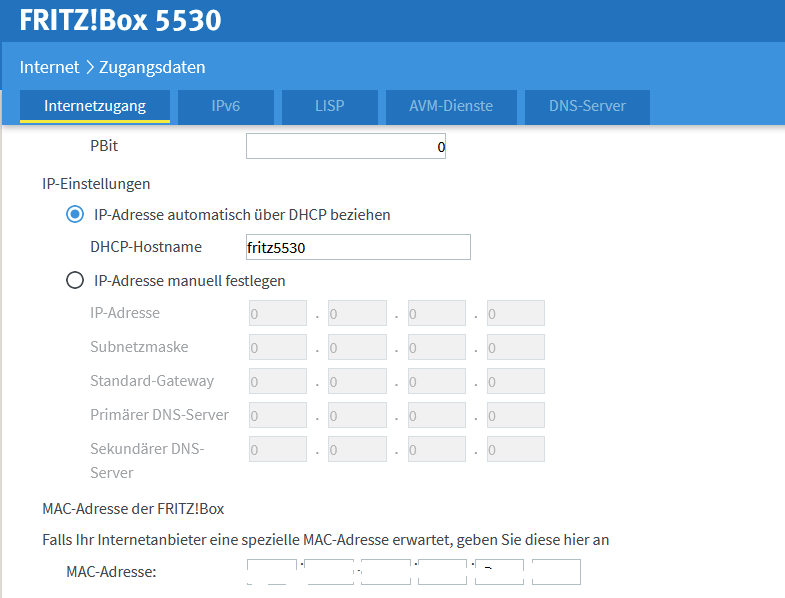Image resolution: width=785 pixels, height=598 pixels.
Task: Click first octet of Subnetzmaske
Action: [278, 347]
